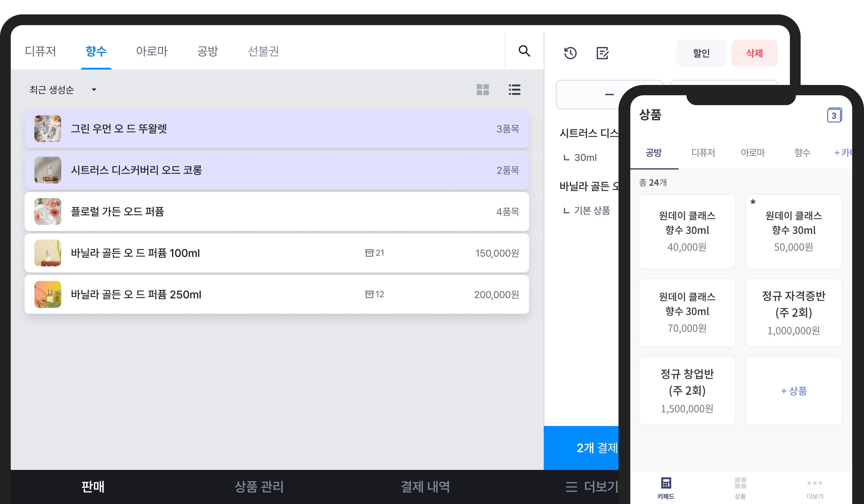Screen dimensions: 864x504
Task: Click the 삭제 delete button
Action: point(754,53)
